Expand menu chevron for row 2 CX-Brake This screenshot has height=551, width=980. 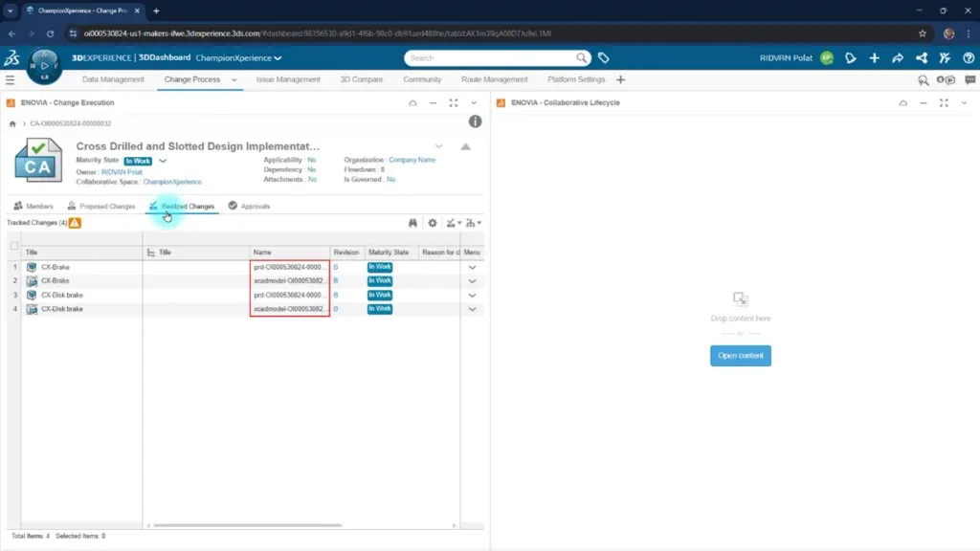coord(473,281)
